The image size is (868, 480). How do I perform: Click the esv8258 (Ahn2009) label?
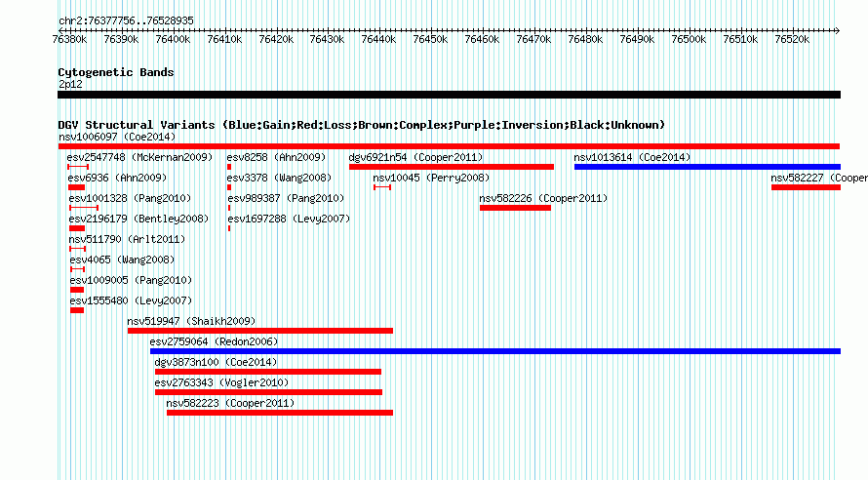coord(276,157)
